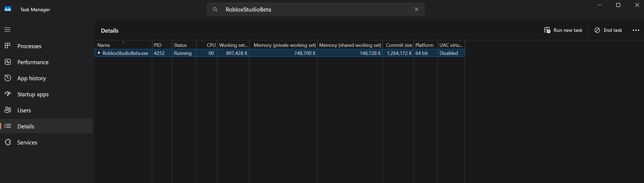Open the Startup apps icon

pyautogui.click(x=8, y=94)
